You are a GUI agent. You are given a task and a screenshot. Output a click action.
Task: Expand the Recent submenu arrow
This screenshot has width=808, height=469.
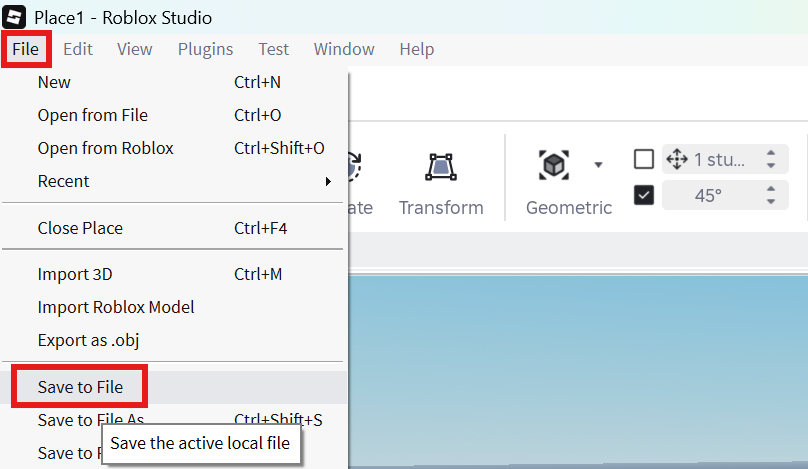pyautogui.click(x=328, y=182)
